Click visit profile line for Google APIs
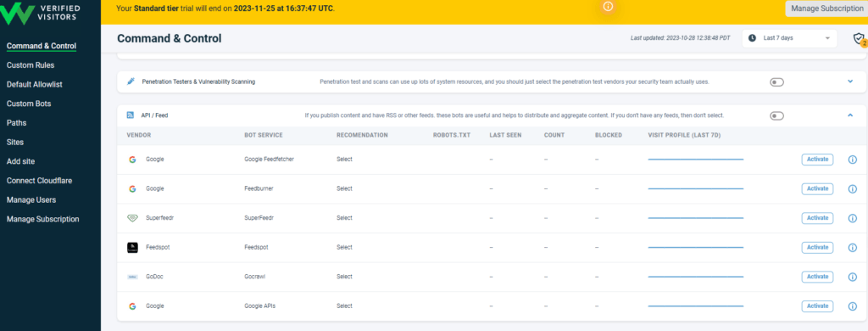Image resolution: width=868 pixels, height=331 pixels. pyautogui.click(x=696, y=306)
